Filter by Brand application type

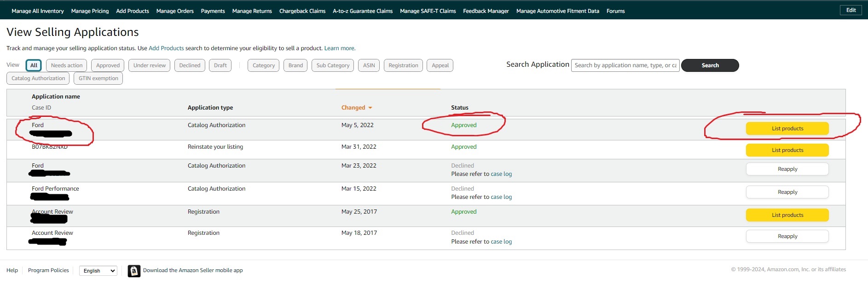295,65
